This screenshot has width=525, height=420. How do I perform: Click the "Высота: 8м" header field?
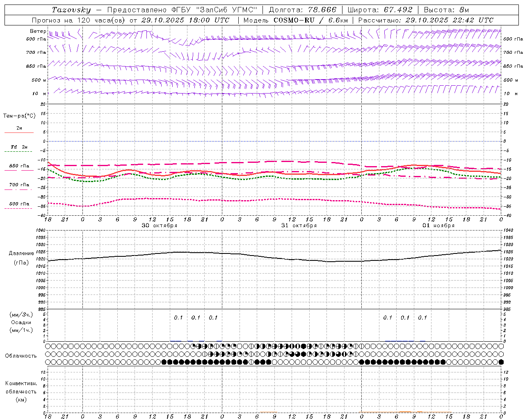click(446, 10)
